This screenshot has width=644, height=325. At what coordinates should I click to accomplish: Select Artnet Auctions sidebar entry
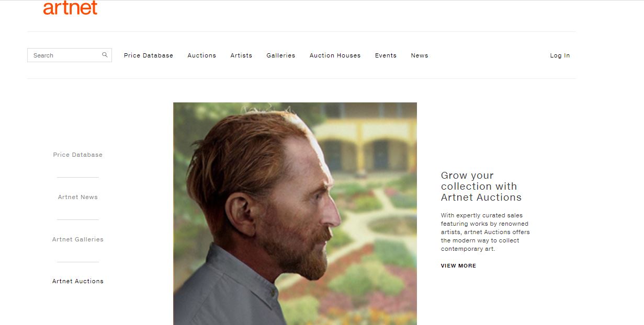[x=77, y=281]
